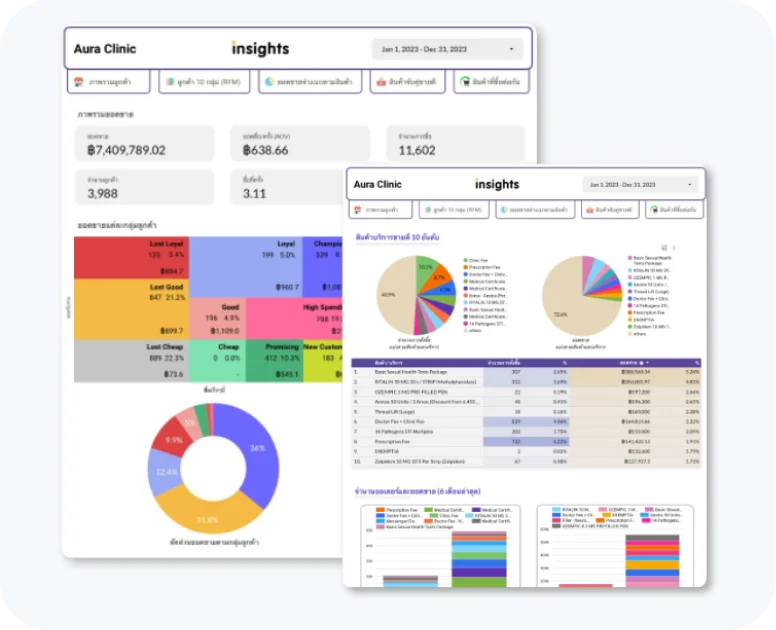
Task: Click the gift basket icon in the back dashboard's tab row
Action: 381,82
